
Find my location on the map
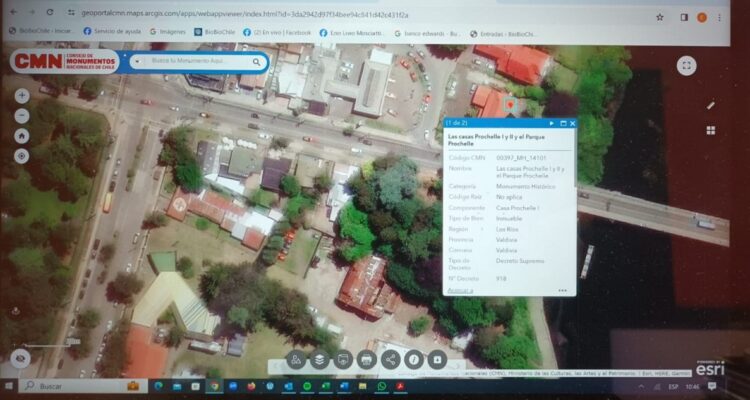(22, 156)
